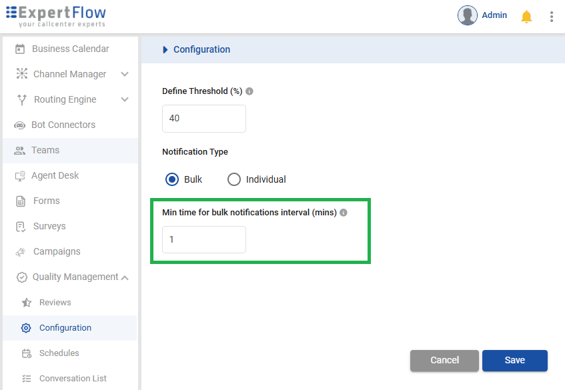Click the Define Threshold input field
The width and height of the screenshot is (565, 392).
click(204, 119)
